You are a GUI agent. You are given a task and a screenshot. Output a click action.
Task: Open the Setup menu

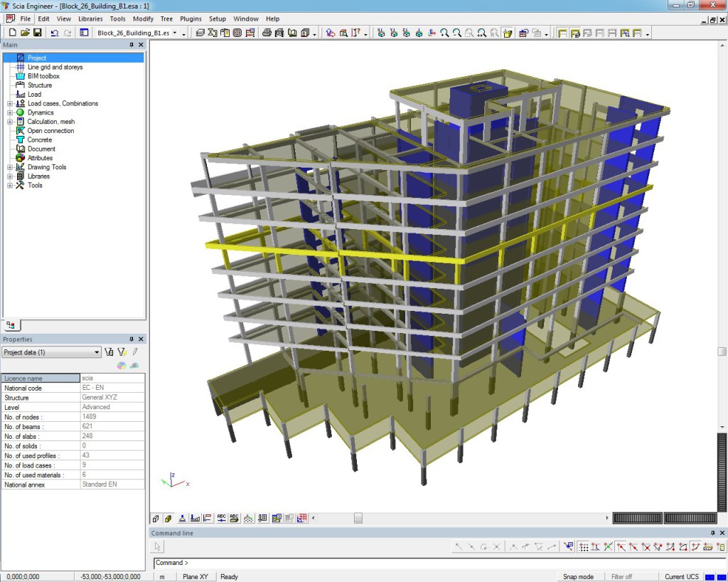coord(217,19)
